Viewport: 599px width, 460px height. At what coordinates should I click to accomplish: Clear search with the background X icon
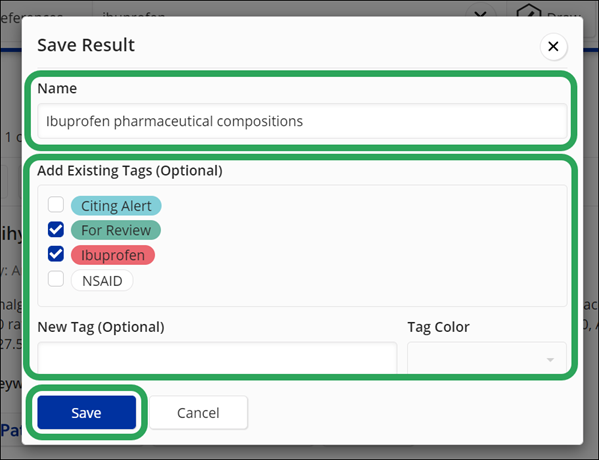click(x=480, y=13)
